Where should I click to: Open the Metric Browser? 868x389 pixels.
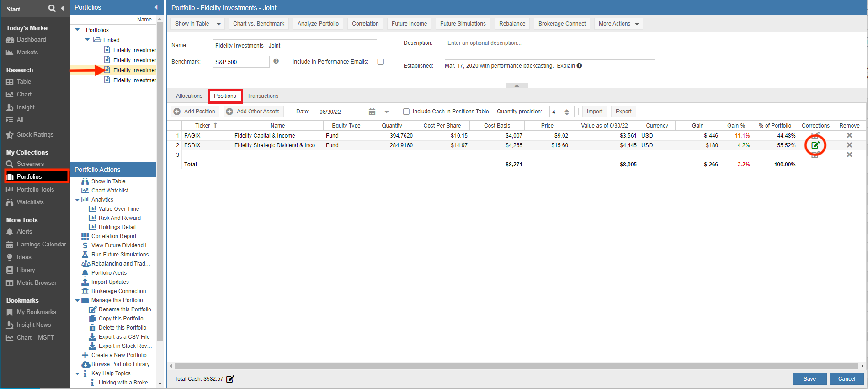32,283
